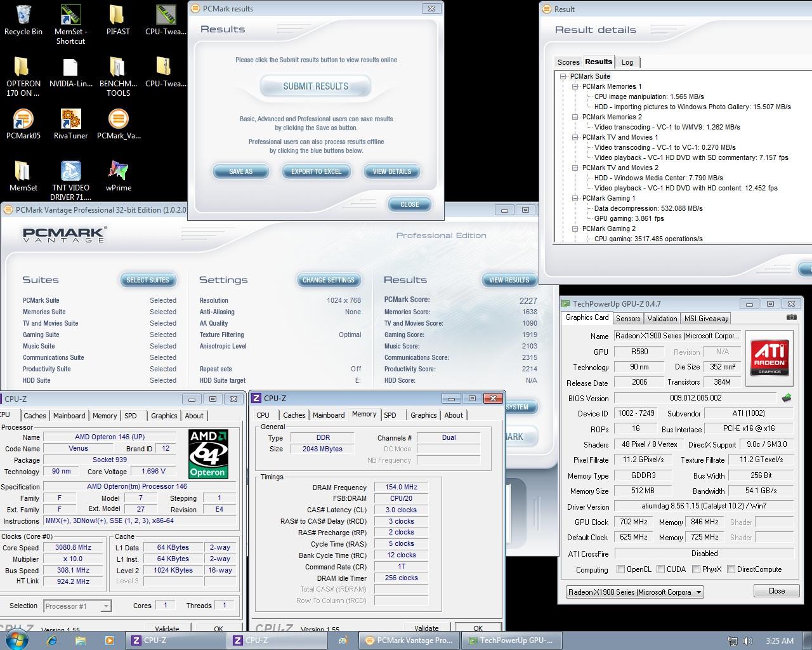Viewport: 812px width, 650px height.
Task: Open Windows Explorer from the taskbar
Action: coord(81,640)
